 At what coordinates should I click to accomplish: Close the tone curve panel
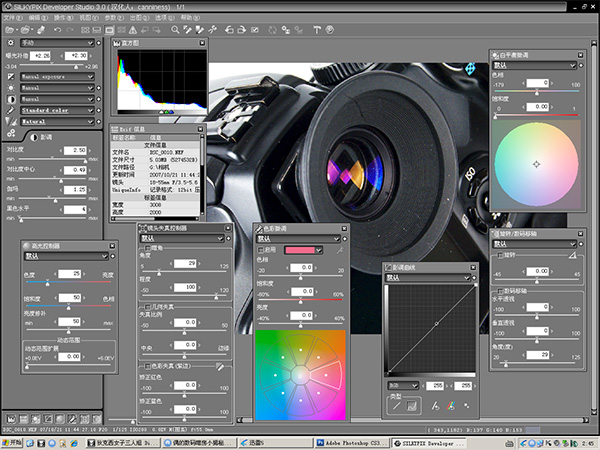pos(473,267)
